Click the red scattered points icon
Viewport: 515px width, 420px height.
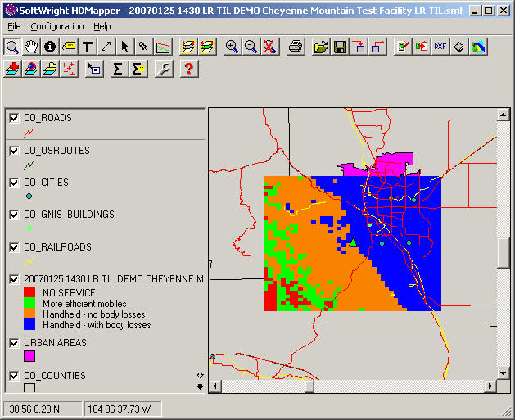69,69
